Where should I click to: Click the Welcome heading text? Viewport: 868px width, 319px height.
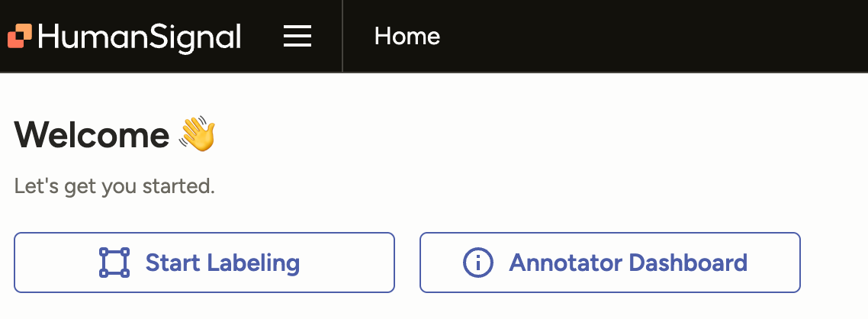click(92, 135)
